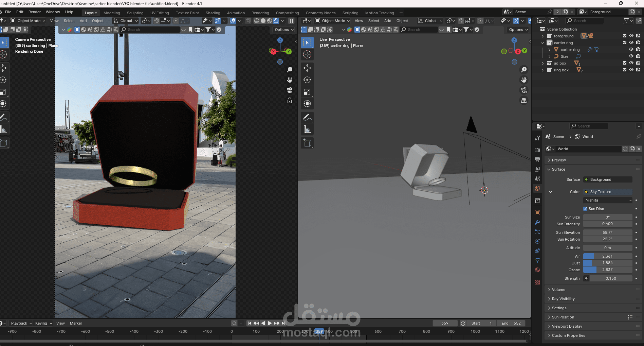
Task: Click the Background surface shader button
Action: click(x=608, y=179)
